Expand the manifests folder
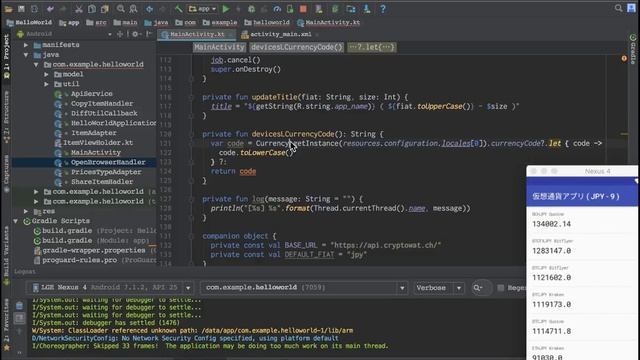The image size is (640, 360). pos(26,45)
